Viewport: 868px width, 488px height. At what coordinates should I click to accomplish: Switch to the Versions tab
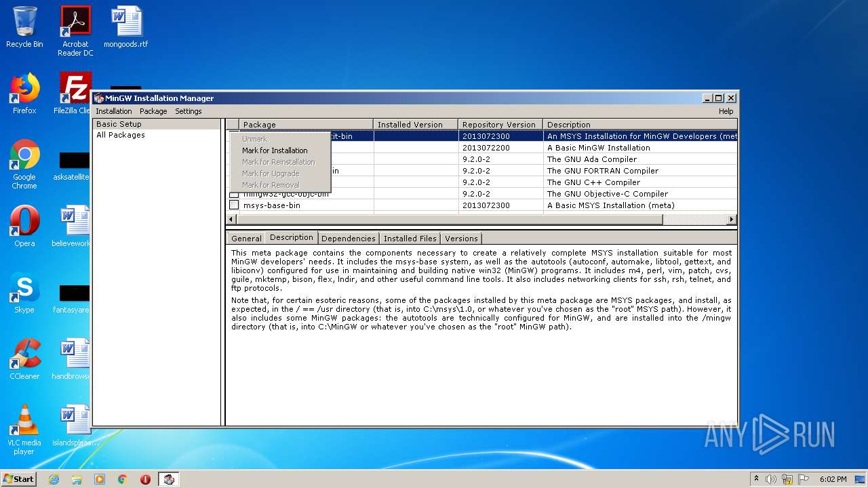pyautogui.click(x=461, y=239)
